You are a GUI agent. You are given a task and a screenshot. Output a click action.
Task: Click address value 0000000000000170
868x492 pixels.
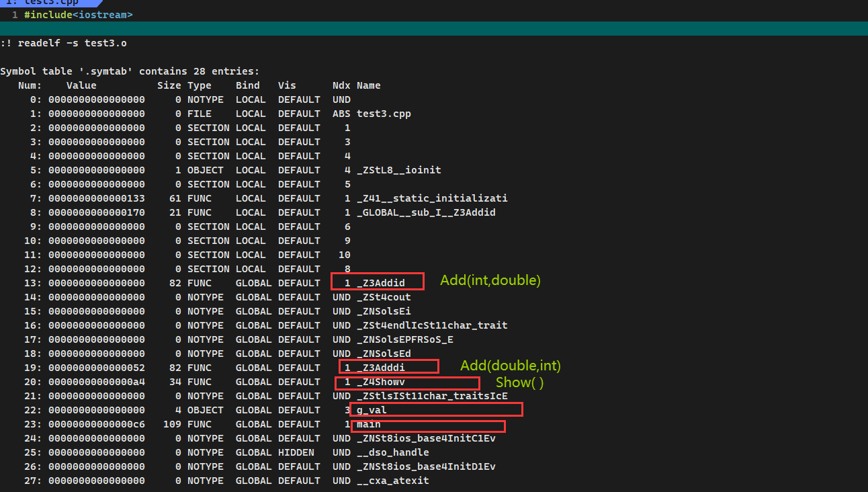coord(97,212)
